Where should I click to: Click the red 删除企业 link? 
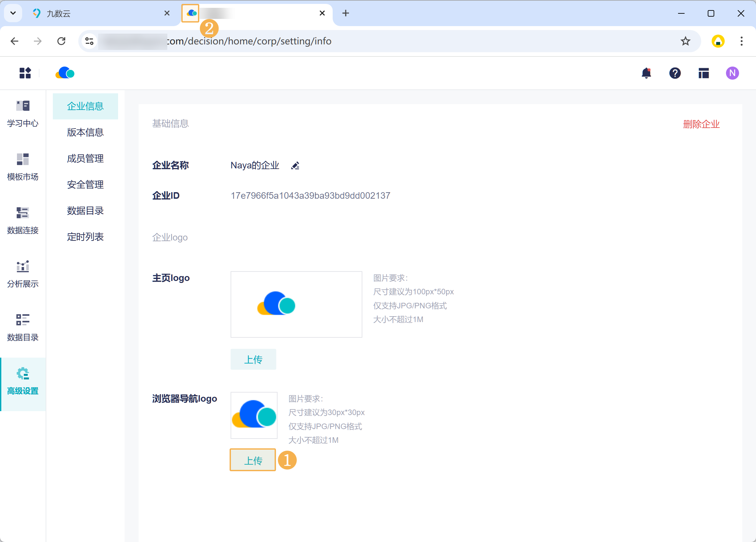[701, 124]
